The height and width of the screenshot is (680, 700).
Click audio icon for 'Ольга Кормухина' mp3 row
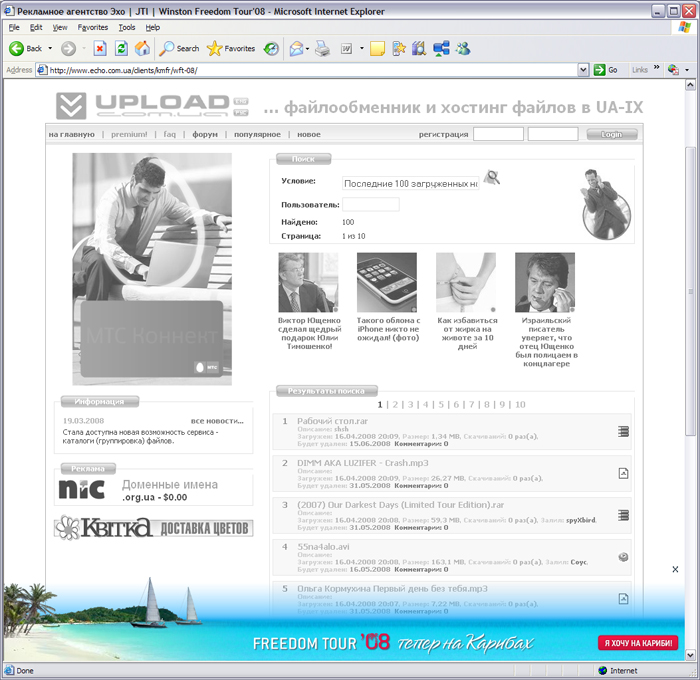623,599
